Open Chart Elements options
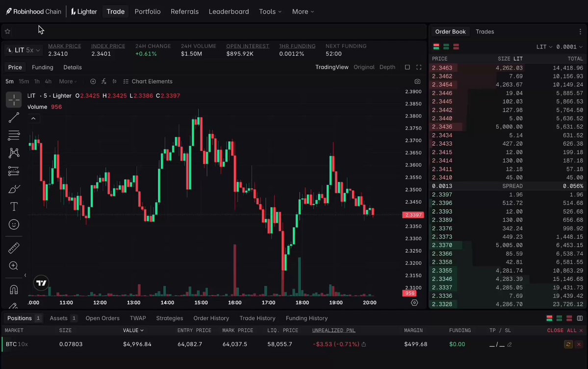Viewport: 588px width, 369px height. tap(148, 81)
